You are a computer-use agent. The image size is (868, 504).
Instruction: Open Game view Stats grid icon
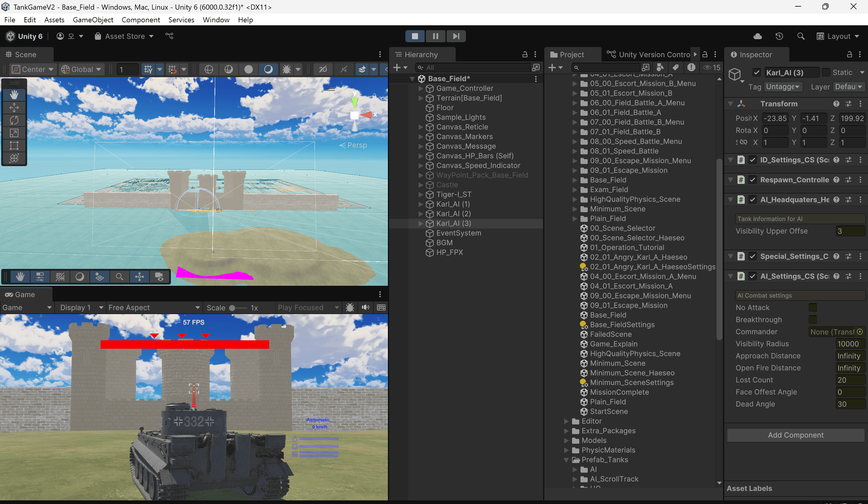[381, 307]
